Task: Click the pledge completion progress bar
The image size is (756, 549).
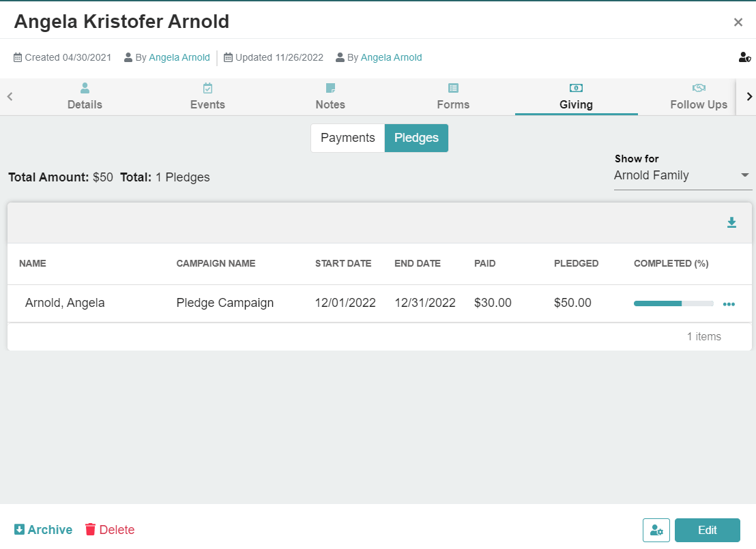Action: click(x=673, y=303)
